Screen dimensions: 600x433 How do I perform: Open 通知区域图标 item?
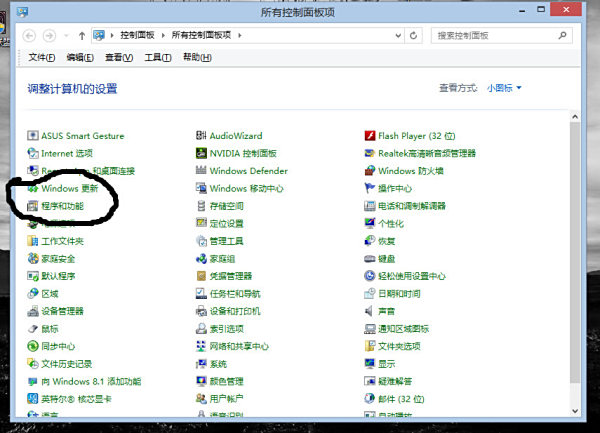point(403,329)
